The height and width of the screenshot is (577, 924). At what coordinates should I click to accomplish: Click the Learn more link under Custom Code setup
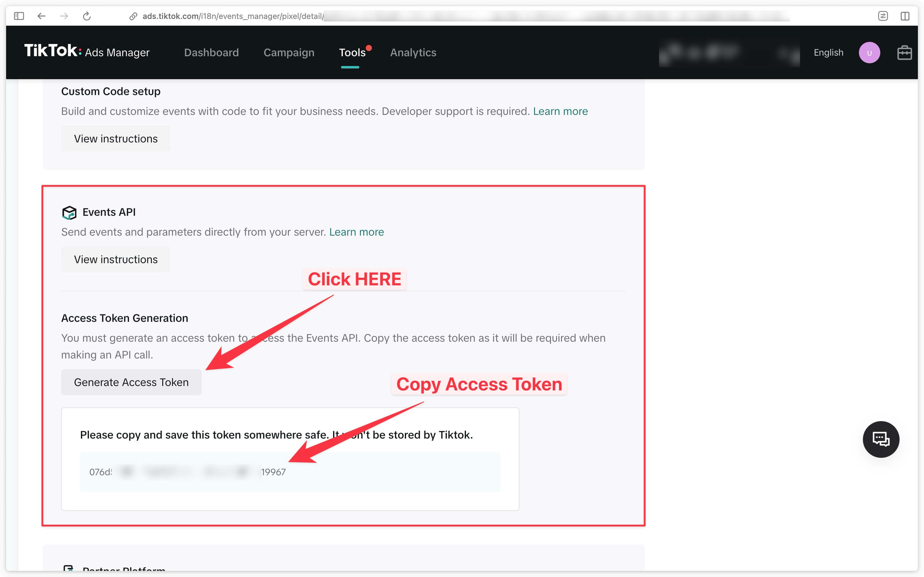pos(561,111)
